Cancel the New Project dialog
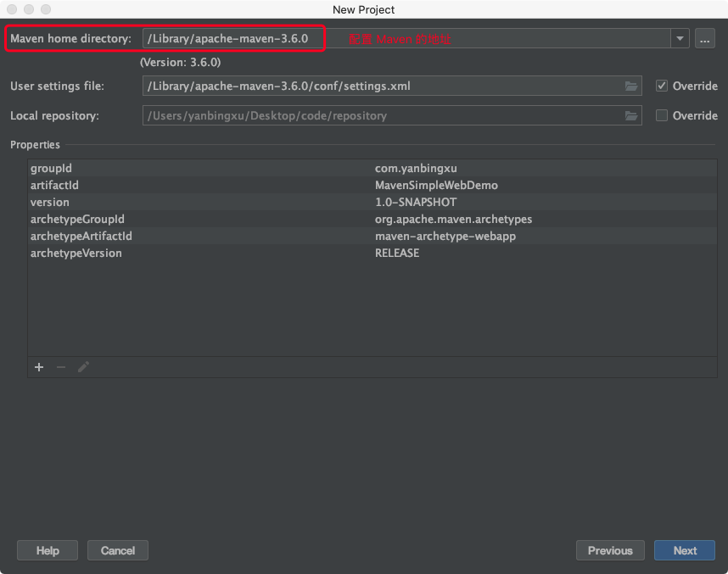 click(118, 550)
